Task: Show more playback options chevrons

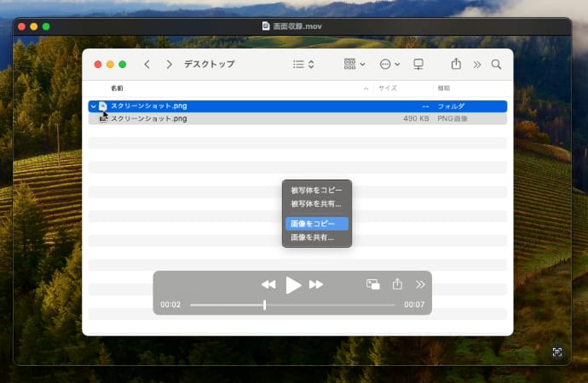Action: click(x=420, y=284)
